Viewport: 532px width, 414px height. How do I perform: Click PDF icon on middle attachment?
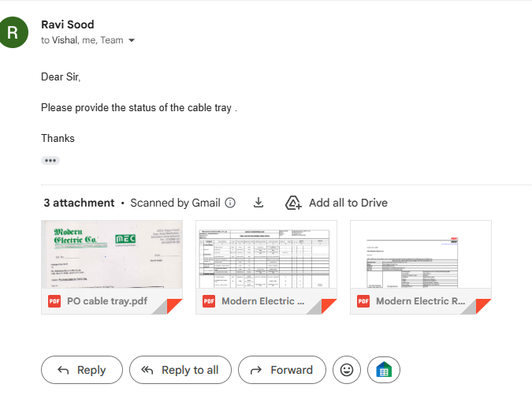[209, 301]
